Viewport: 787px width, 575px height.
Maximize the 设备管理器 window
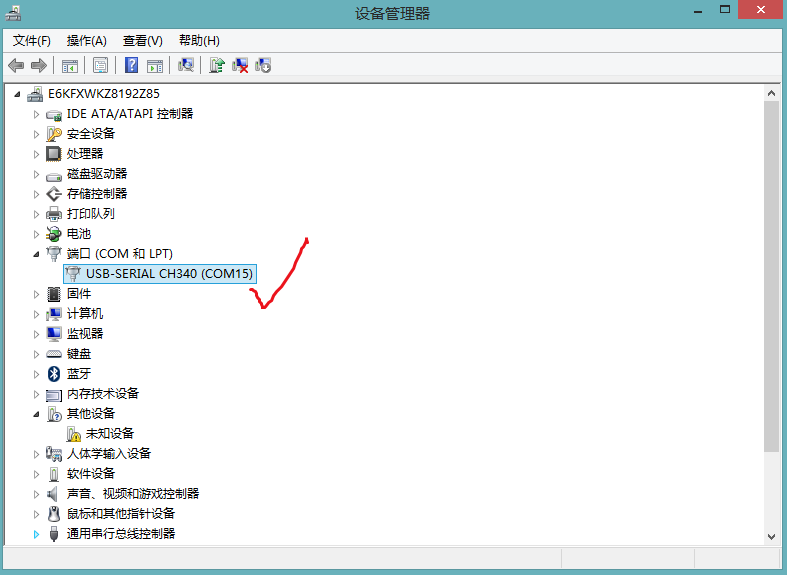725,10
